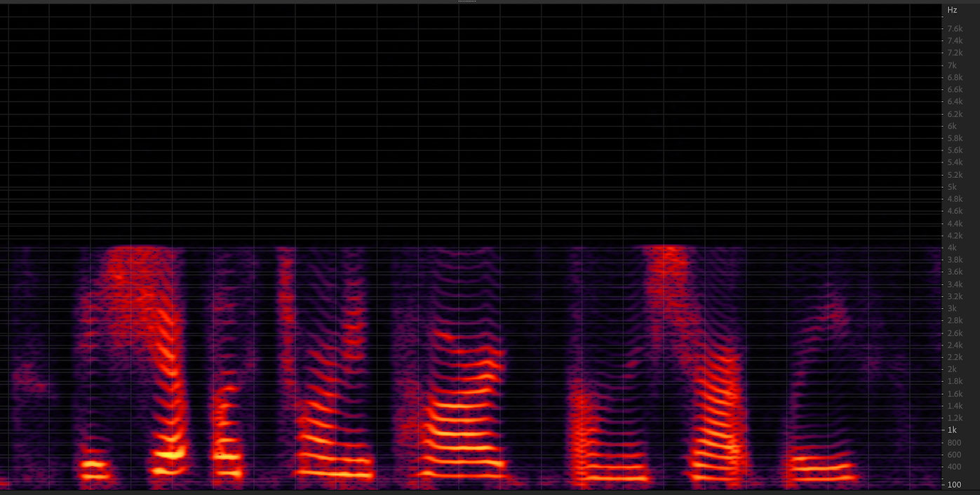Click the 100 frequency axis label
The width and height of the screenshot is (980, 495).
pyautogui.click(x=955, y=485)
